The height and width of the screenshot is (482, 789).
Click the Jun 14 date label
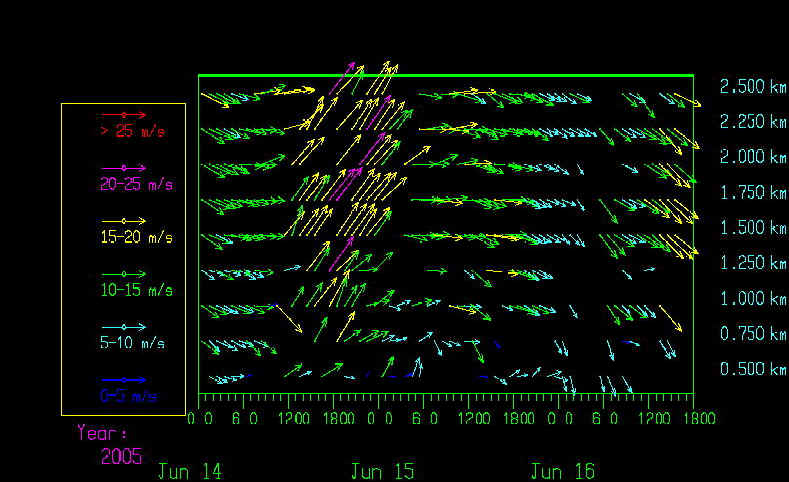click(x=190, y=471)
